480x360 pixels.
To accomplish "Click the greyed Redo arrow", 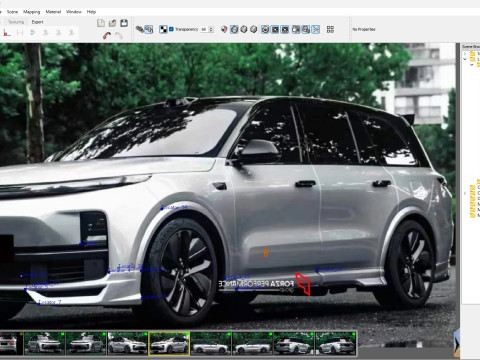I will (118, 35).
